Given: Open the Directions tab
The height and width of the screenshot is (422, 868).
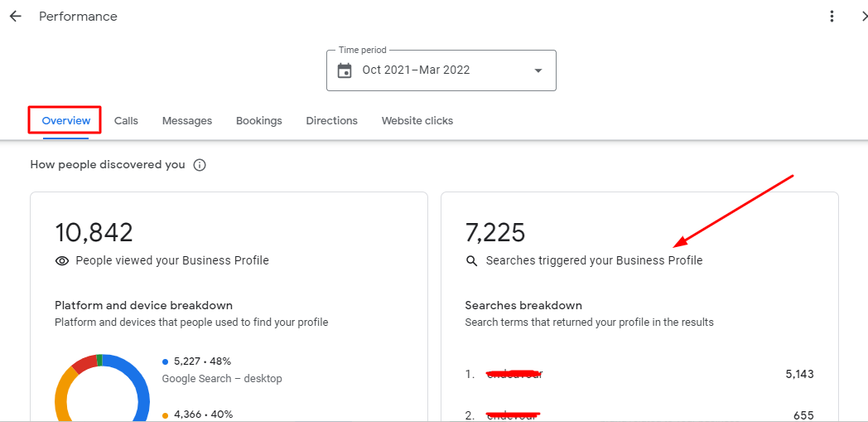Looking at the screenshot, I should pos(331,121).
